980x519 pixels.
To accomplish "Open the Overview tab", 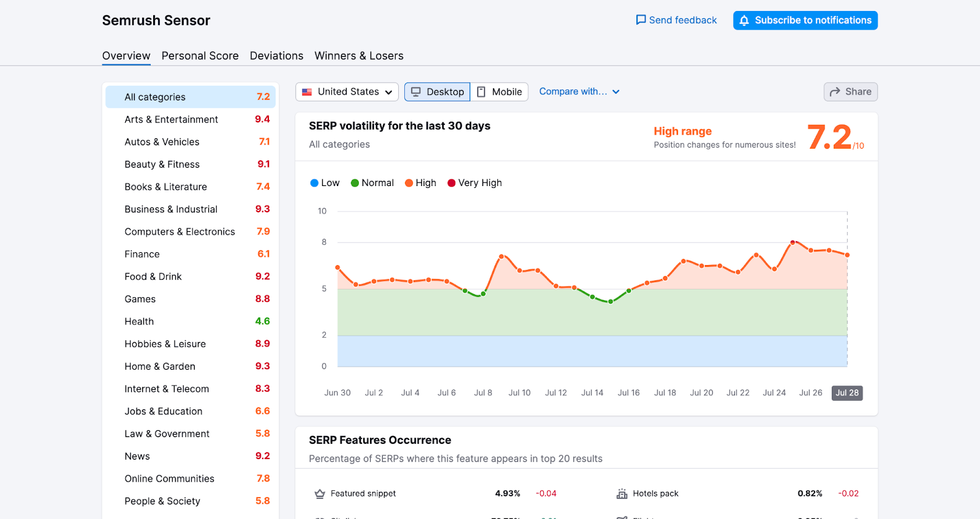I will pyautogui.click(x=126, y=56).
